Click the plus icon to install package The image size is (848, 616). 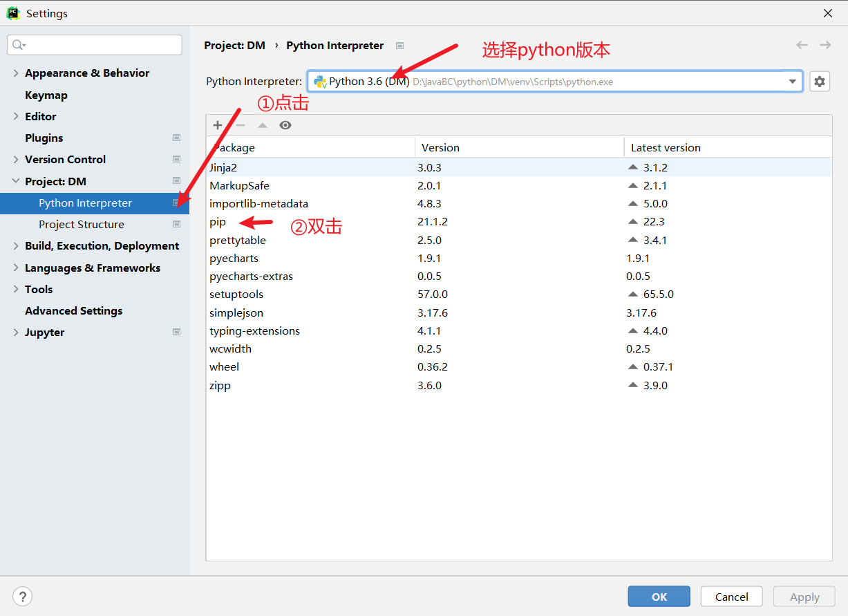pos(218,125)
